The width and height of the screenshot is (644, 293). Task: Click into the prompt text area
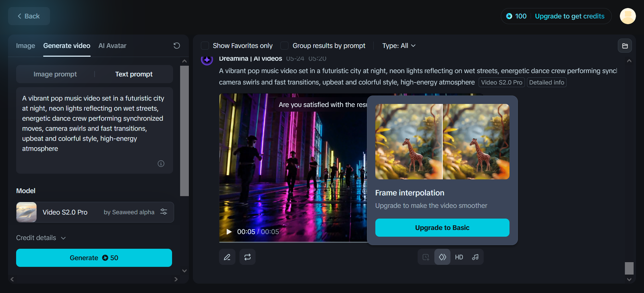click(x=95, y=130)
